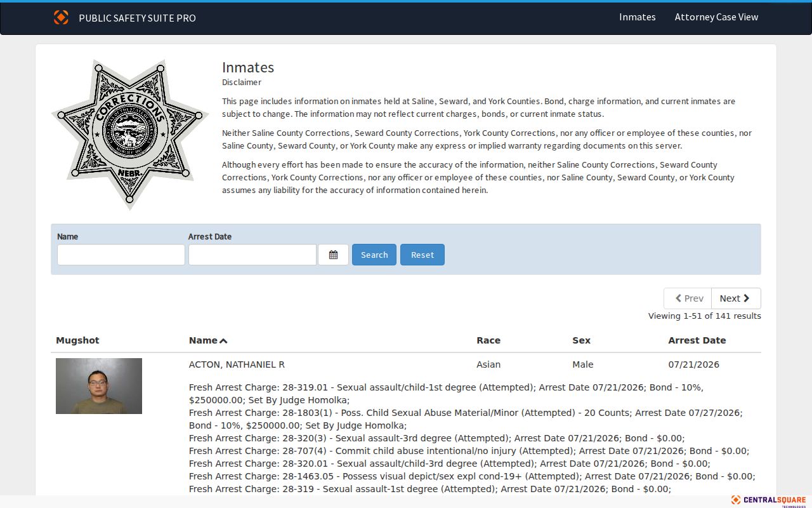Click the CentralSquare Technologies footer logo
The width and height of the screenshot is (812, 508).
tap(768, 501)
